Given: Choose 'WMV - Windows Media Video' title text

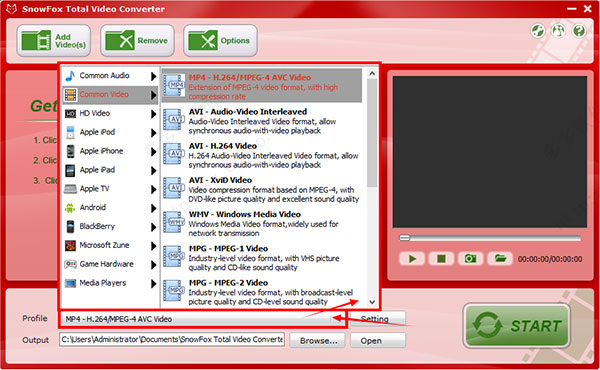Looking at the screenshot, I should click(245, 214).
